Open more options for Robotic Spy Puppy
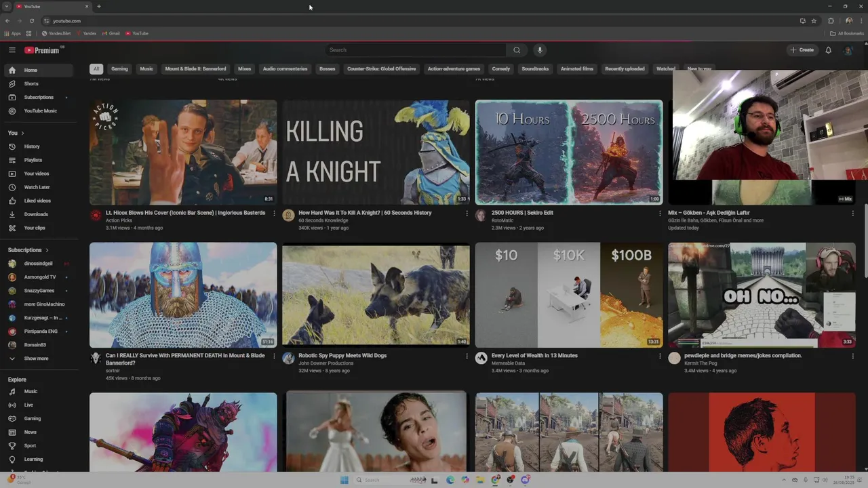The height and width of the screenshot is (488, 868). coord(467,355)
